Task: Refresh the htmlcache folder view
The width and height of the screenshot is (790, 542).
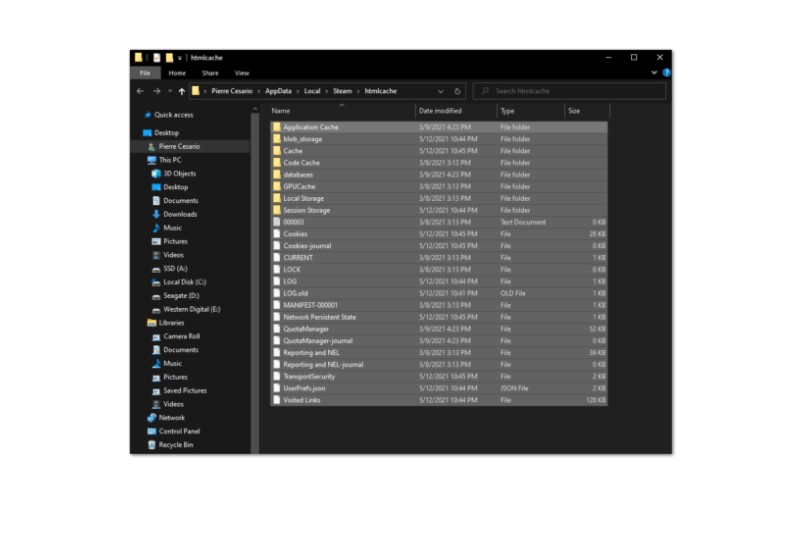Action: coord(457,91)
